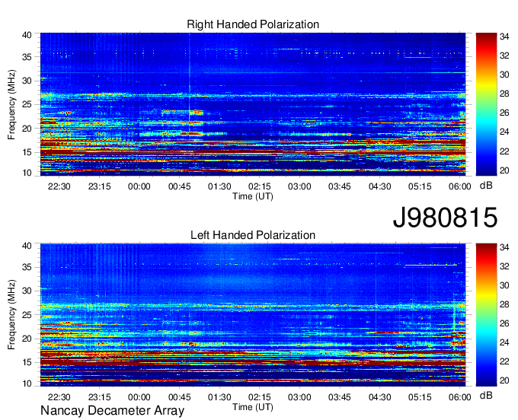Click the 35 MHz tick on left-handed plot
518x420 pixels.
tap(27, 267)
